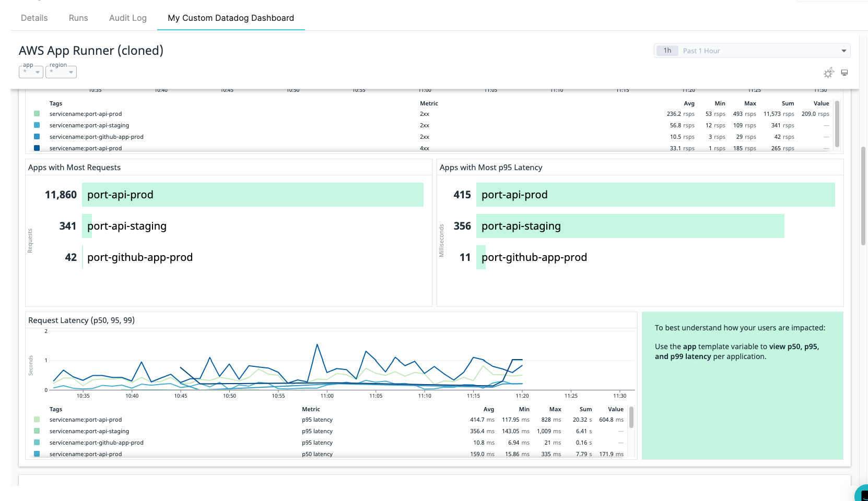868x501 pixels.
Task: Click the port-api-prod color swatch in Request Latency legend
Action: pos(37,420)
